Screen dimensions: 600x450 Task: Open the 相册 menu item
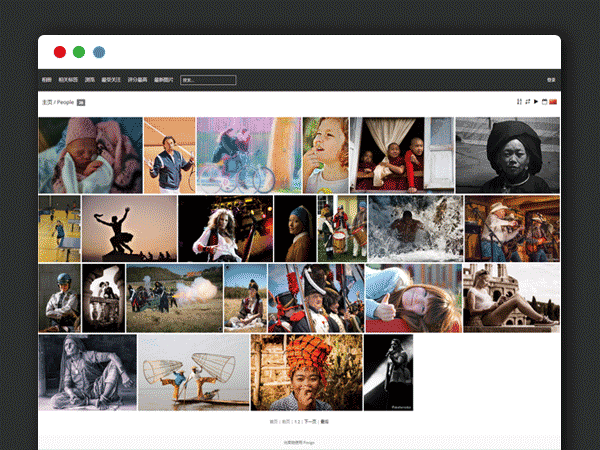click(46, 80)
